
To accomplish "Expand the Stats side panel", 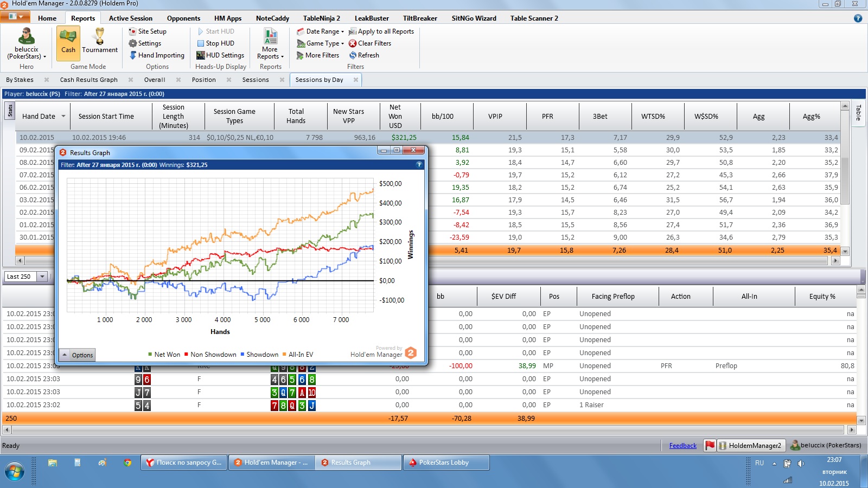I will [10, 111].
